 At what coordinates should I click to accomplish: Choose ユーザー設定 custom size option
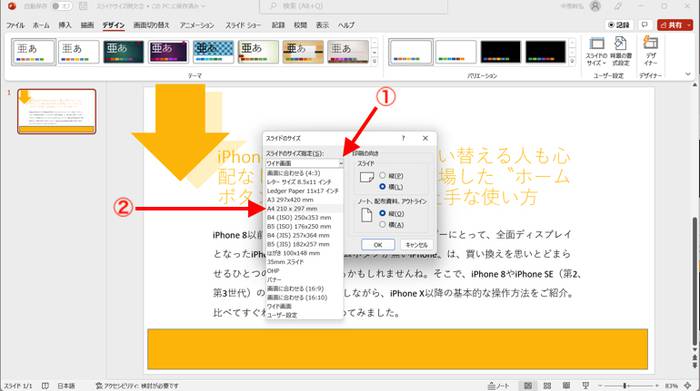304,315
